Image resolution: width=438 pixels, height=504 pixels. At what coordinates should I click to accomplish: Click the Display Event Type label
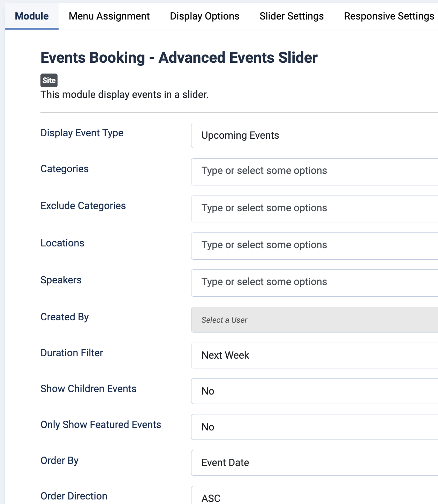click(x=82, y=133)
